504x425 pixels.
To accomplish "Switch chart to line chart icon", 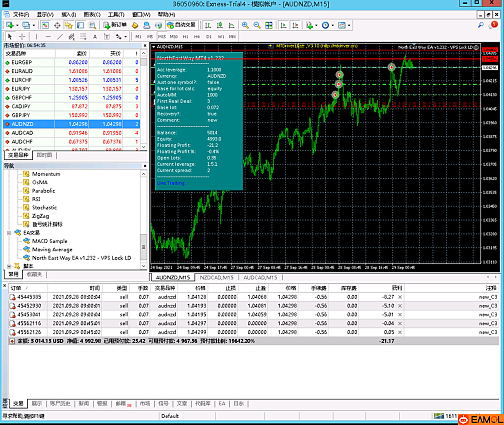I will 231,25.
